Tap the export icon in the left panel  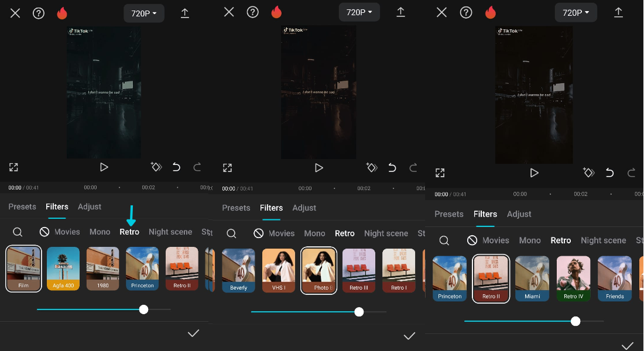pyautogui.click(x=185, y=13)
